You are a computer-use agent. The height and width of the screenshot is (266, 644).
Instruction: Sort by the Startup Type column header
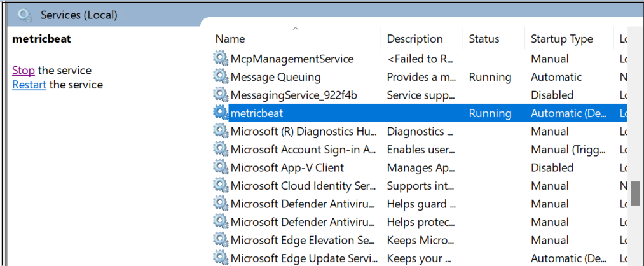coord(562,39)
